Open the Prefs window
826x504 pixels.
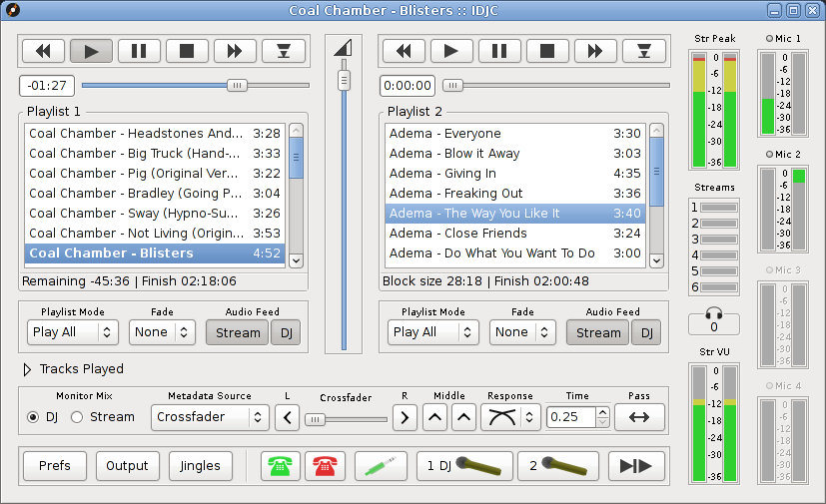click(x=54, y=466)
